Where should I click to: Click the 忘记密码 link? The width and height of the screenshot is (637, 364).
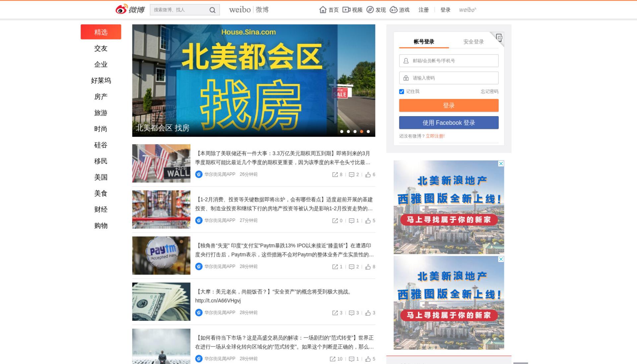click(x=489, y=92)
